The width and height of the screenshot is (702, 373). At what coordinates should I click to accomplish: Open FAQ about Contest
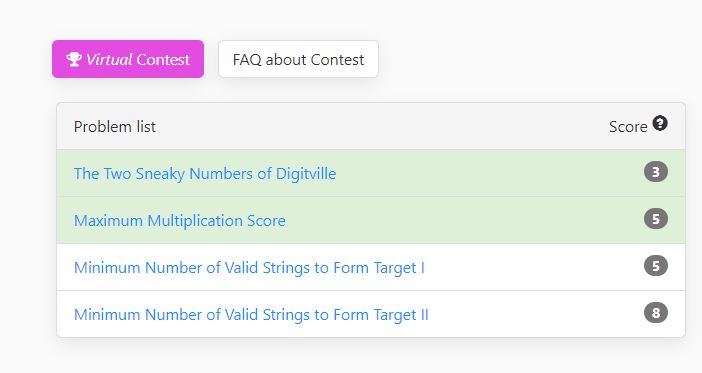(x=298, y=59)
